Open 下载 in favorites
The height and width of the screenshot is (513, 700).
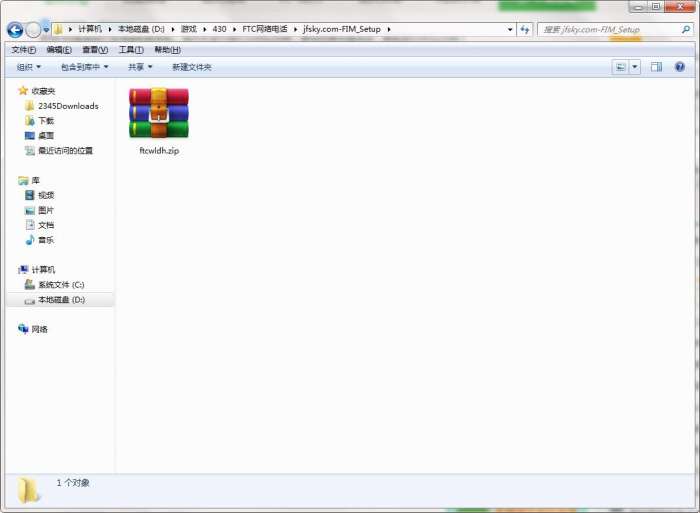pyautogui.click(x=46, y=121)
